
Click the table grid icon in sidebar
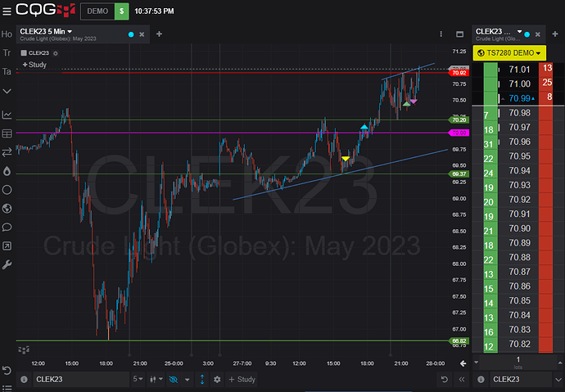pyautogui.click(x=7, y=133)
